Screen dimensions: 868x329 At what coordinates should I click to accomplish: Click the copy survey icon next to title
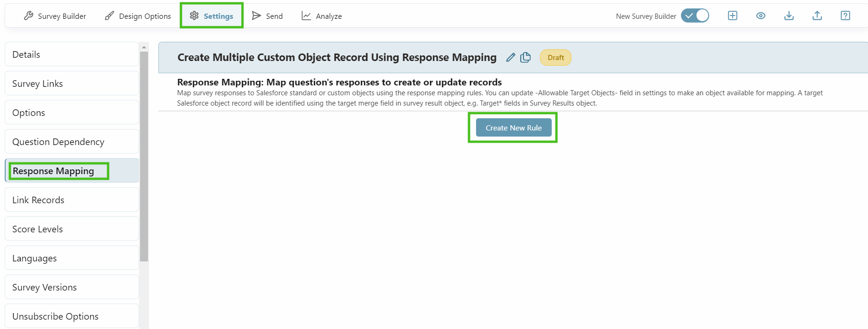(x=525, y=57)
